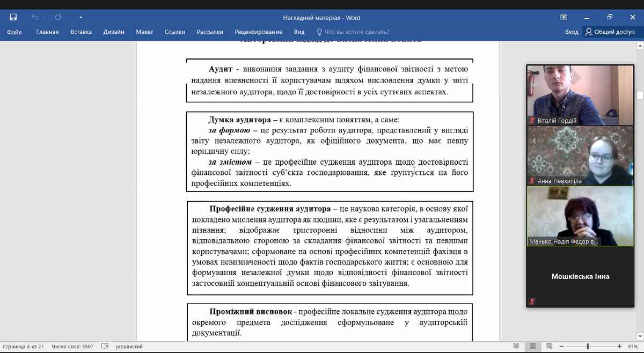The image size is (644, 353).
Task: Open the Customize Quick Access Toolbar dropdown
Action: 80,17
